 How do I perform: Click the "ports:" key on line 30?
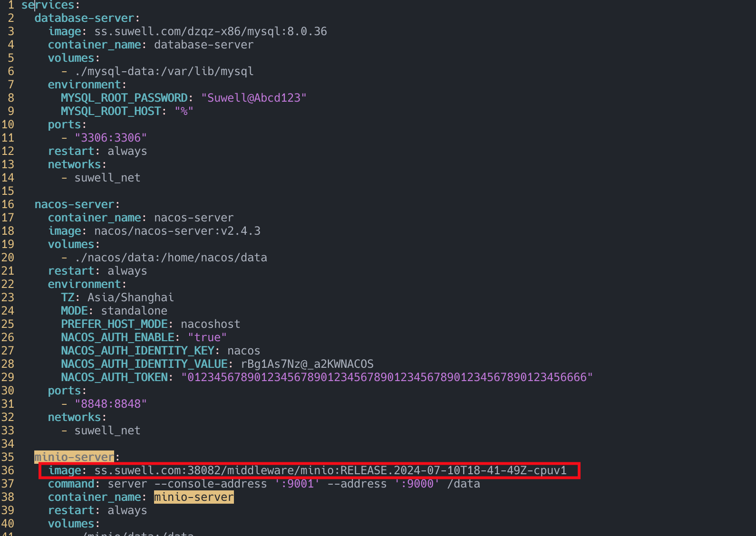coord(67,391)
